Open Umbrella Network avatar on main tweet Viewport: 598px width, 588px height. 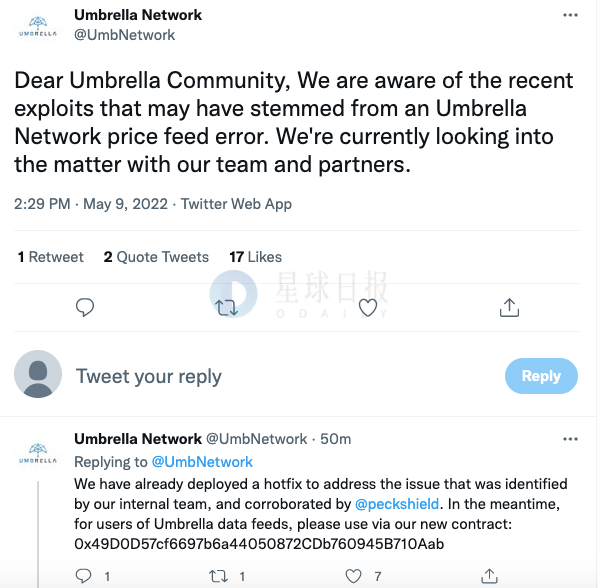[38, 26]
